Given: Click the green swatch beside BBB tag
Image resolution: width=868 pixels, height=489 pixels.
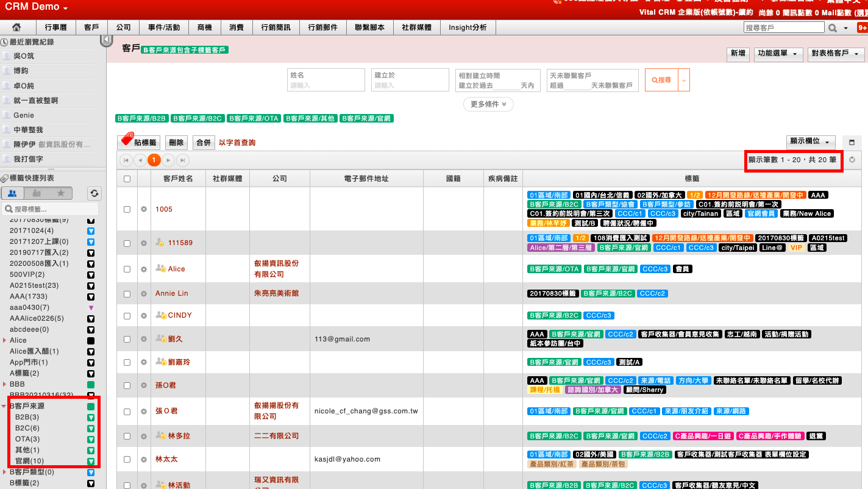Looking at the screenshot, I should click(x=91, y=385).
